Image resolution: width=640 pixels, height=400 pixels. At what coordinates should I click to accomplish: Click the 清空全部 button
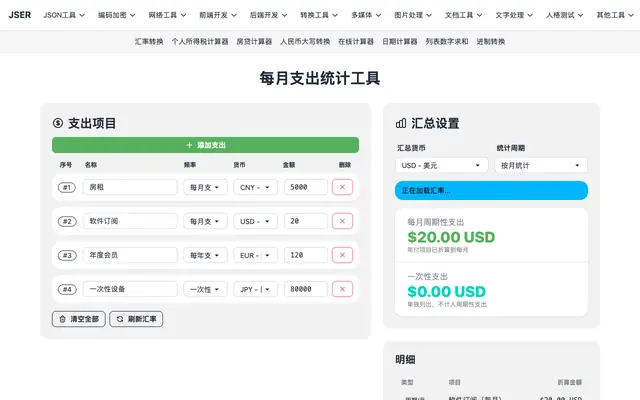79,319
